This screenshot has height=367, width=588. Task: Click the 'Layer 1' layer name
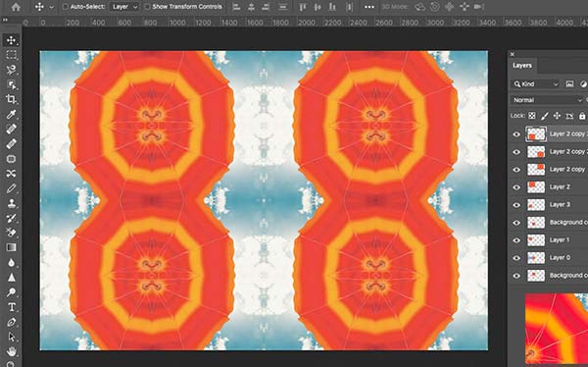tap(560, 240)
